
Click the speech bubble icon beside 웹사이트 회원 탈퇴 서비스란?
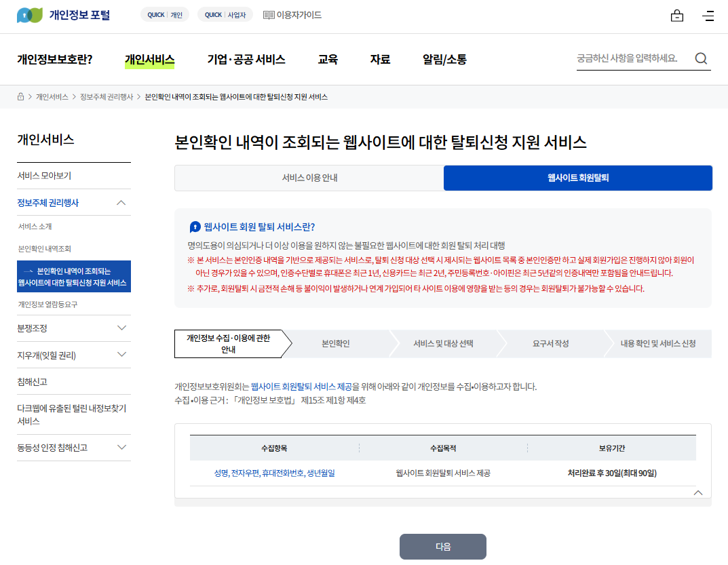pos(195,227)
